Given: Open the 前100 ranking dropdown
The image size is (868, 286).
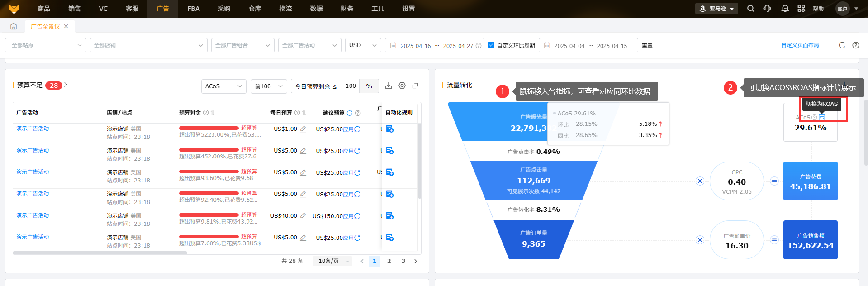Looking at the screenshot, I should 269,86.
